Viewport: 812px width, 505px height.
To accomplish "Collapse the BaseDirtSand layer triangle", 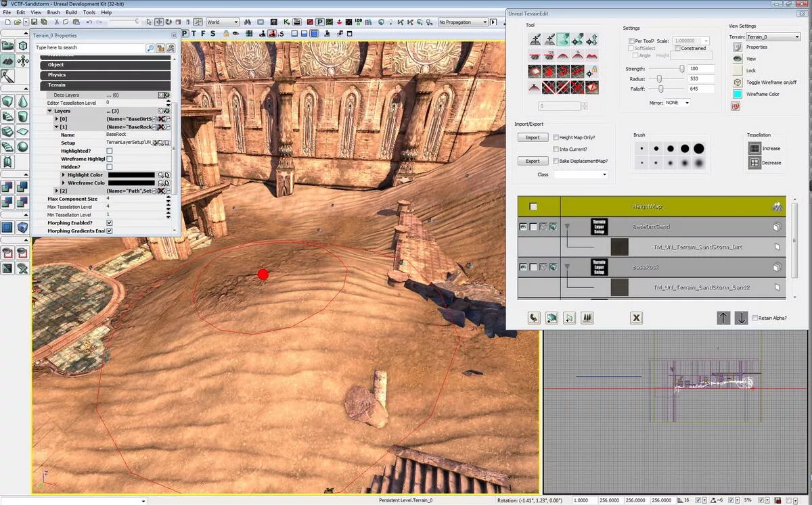I will (x=567, y=227).
